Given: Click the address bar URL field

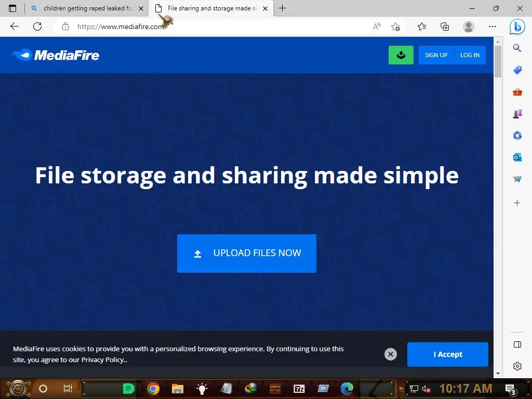Looking at the screenshot, I should click(x=217, y=26).
